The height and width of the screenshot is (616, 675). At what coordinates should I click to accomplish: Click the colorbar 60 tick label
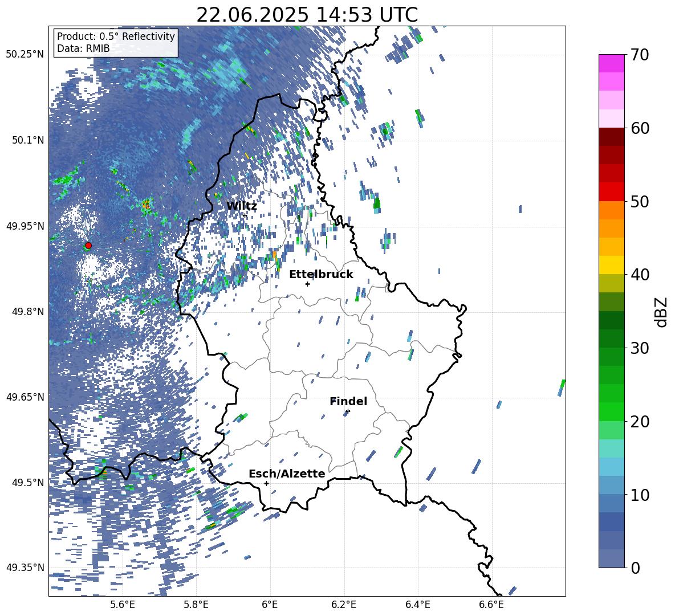pyautogui.click(x=640, y=128)
